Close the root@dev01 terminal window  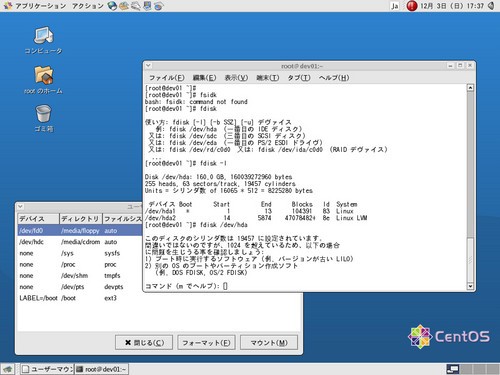pyautogui.click(x=470, y=66)
